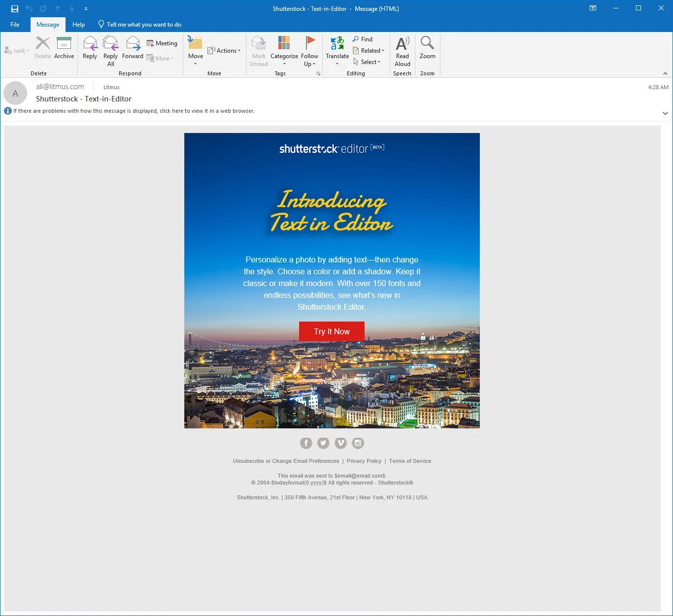Click the ali@litmus.com sender address

coord(60,87)
